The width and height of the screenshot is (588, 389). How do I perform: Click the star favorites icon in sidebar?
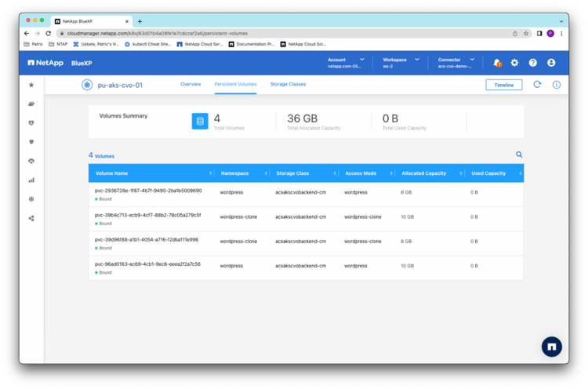pos(31,85)
